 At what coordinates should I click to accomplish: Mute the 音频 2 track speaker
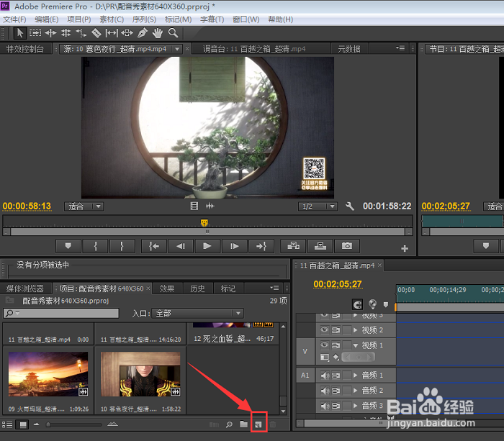[x=325, y=391]
